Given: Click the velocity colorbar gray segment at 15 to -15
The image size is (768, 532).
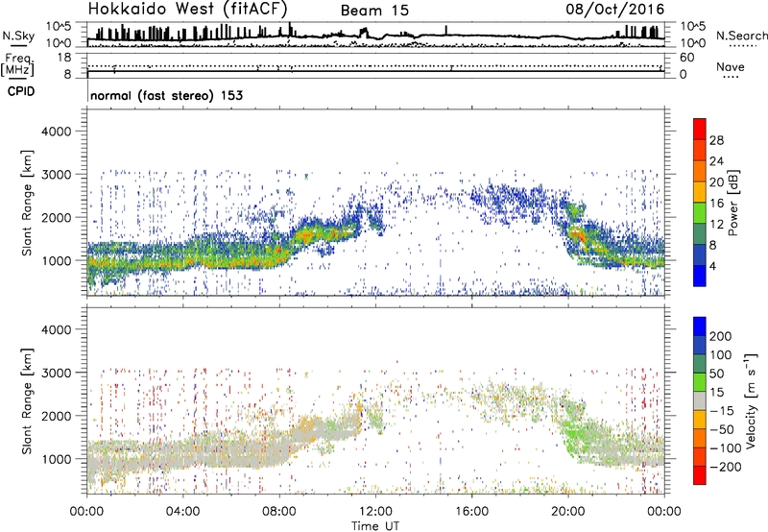Looking at the screenshot, I should (700, 400).
